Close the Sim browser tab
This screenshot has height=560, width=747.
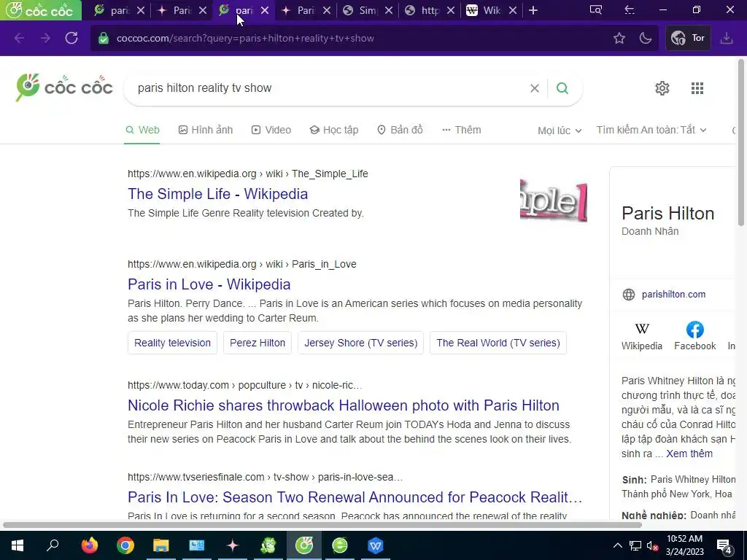(389, 10)
